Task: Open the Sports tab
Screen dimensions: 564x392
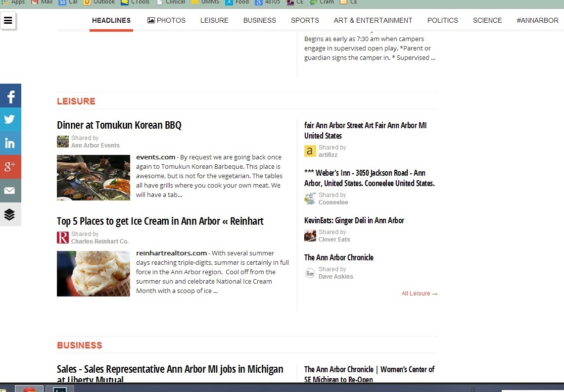Action: click(305, 20)
